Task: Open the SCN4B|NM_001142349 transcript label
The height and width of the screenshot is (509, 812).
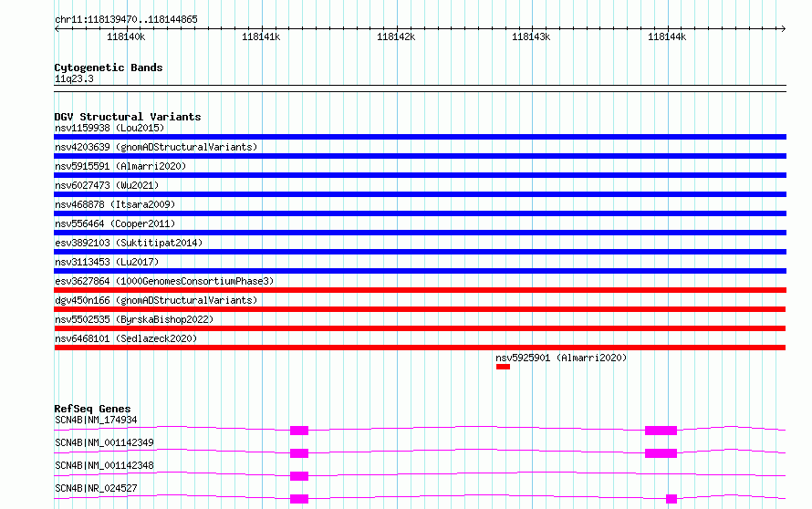Action: click(104, 442)
